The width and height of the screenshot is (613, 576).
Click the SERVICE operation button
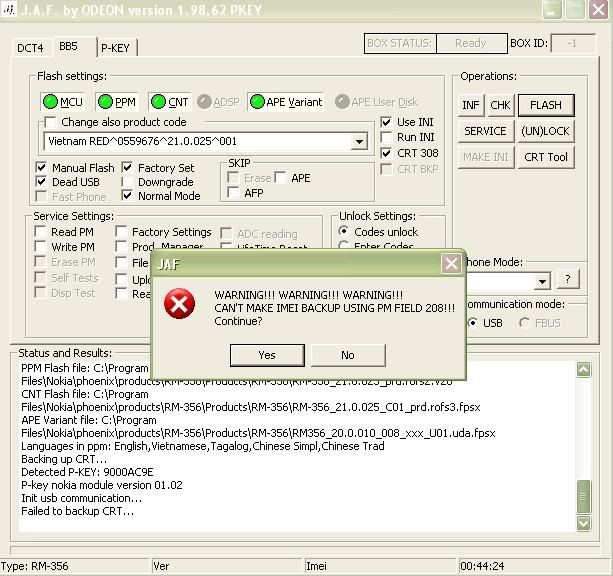click(485, 131)
